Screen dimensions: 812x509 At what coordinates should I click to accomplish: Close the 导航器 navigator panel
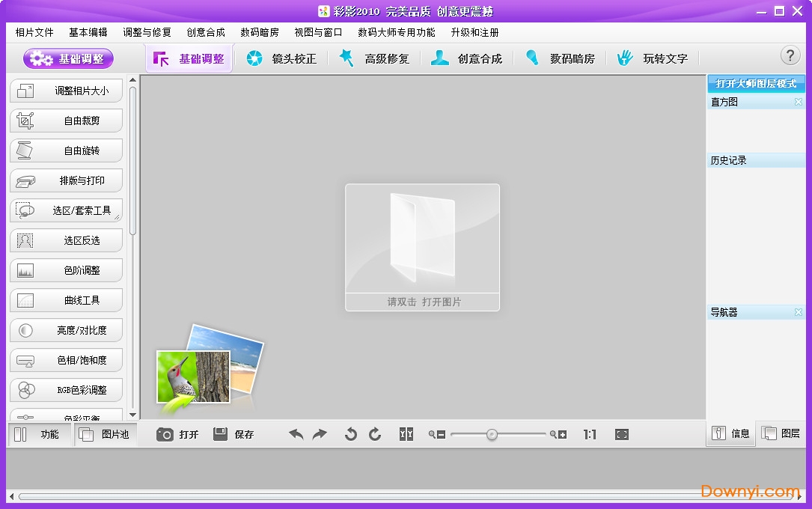[799, 311]
